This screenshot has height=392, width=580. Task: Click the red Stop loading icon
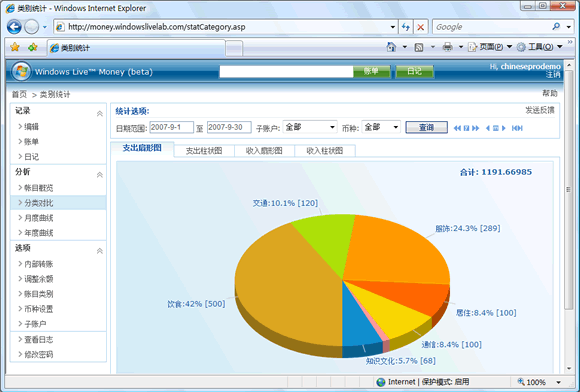421,27
